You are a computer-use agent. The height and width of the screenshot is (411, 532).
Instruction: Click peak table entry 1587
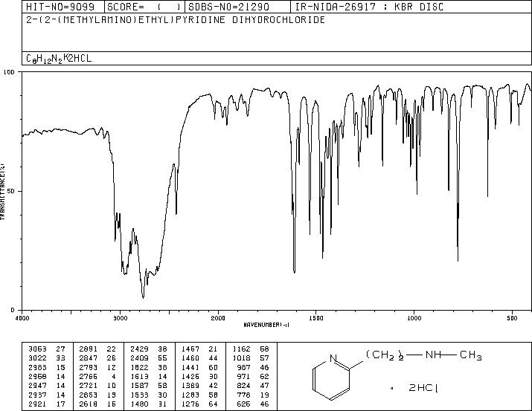[139, 386]
